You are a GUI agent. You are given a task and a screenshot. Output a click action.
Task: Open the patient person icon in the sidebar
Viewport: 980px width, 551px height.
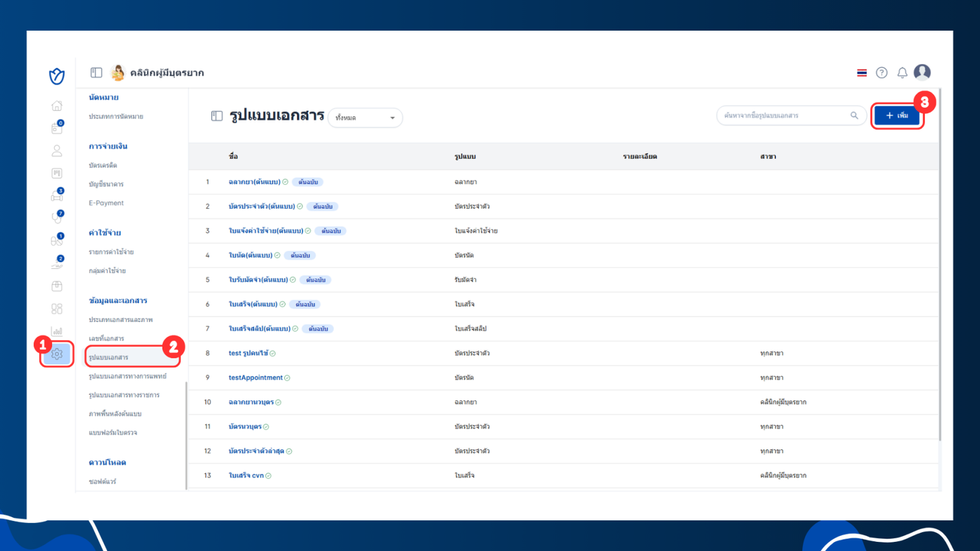click(57, 151)
